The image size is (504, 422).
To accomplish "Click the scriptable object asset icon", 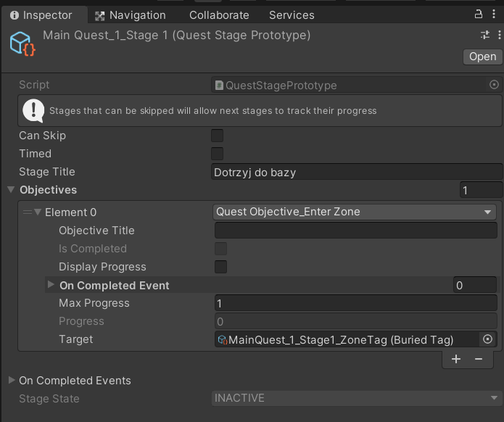I will 22,44.
